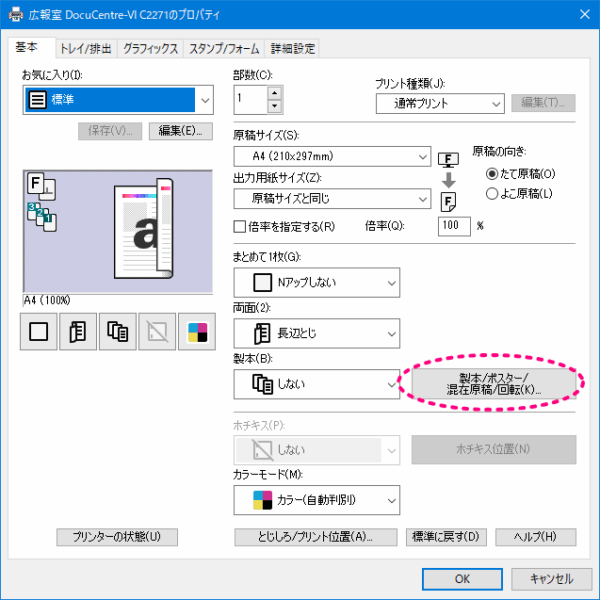Image resolution: width=600 pixels, height=600 pixels.
Task: Switch to the トレイ/排出 tab
Action: 87,48
